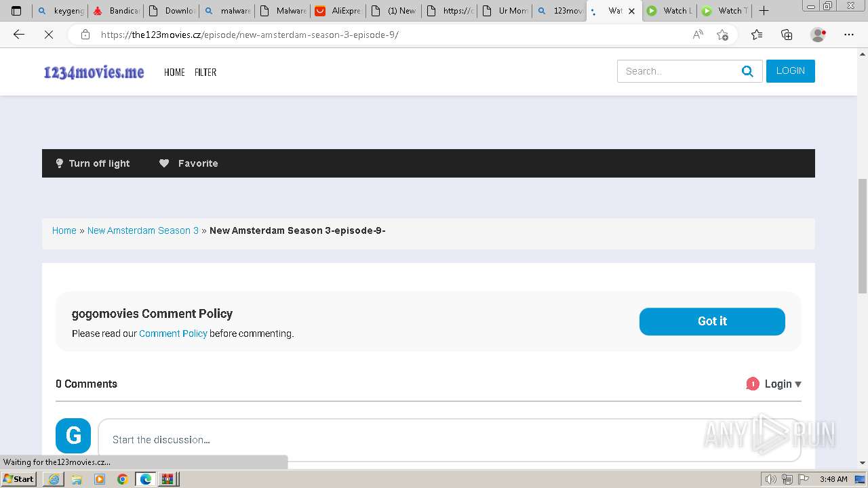
Task: View site information via the lock icon
Action: tap(85, 35)
